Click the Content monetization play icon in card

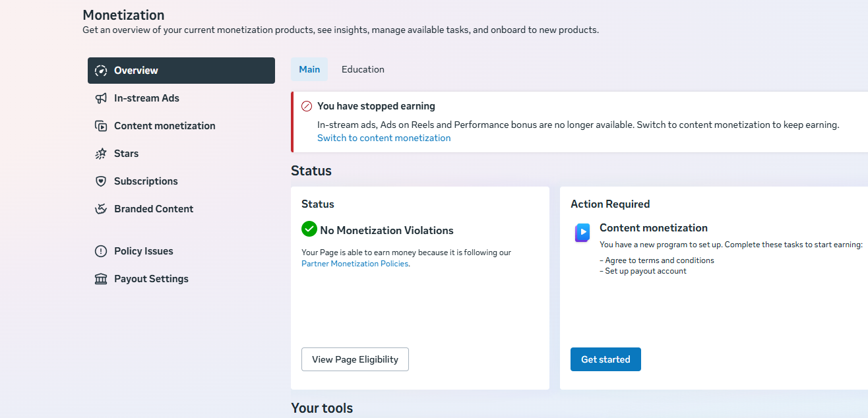click(582, 233)
